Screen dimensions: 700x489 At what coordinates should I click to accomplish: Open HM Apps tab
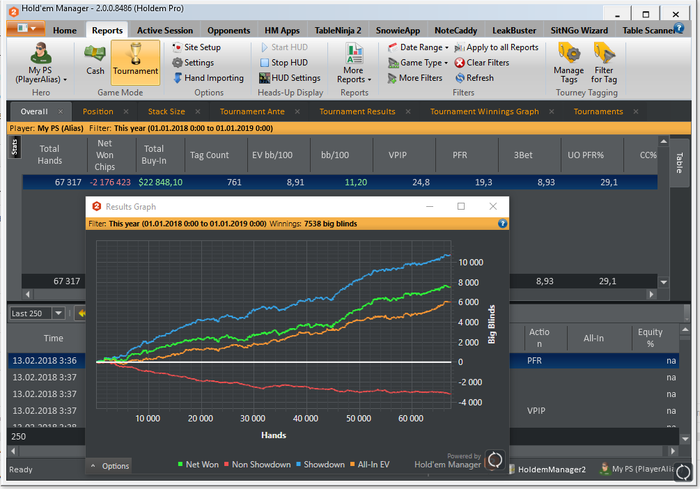[282, 30]
